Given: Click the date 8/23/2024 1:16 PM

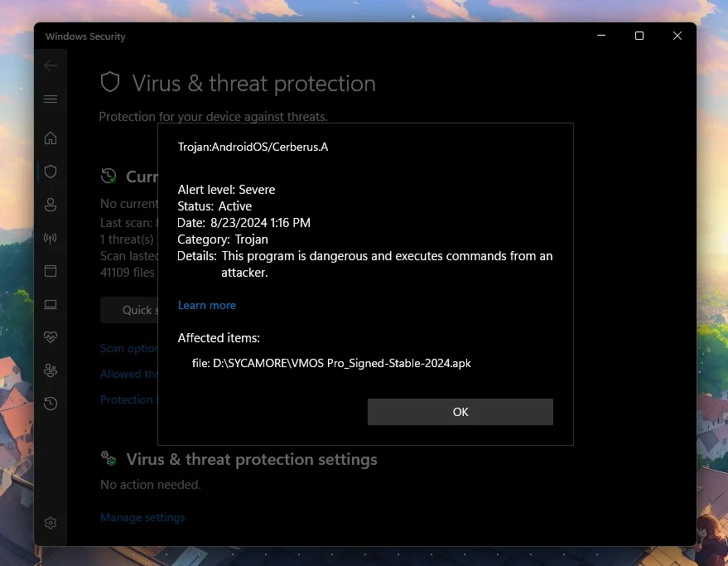Looking at the screenshot, I should [x=260, y=223].
